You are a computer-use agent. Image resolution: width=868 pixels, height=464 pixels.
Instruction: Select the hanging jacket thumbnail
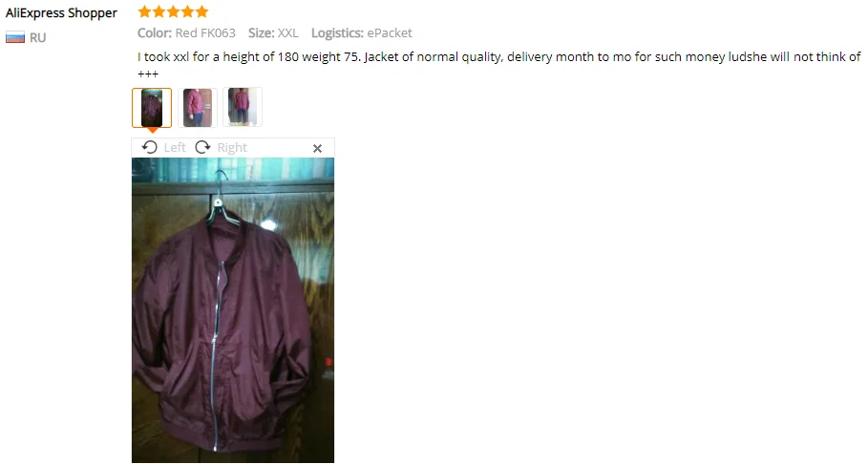pos(152,108)
